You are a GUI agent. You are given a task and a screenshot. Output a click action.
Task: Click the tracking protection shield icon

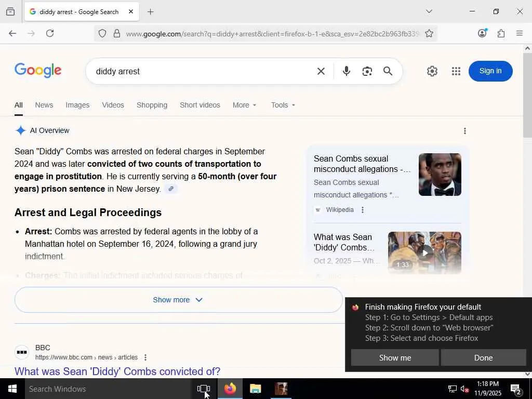(102, 33)
